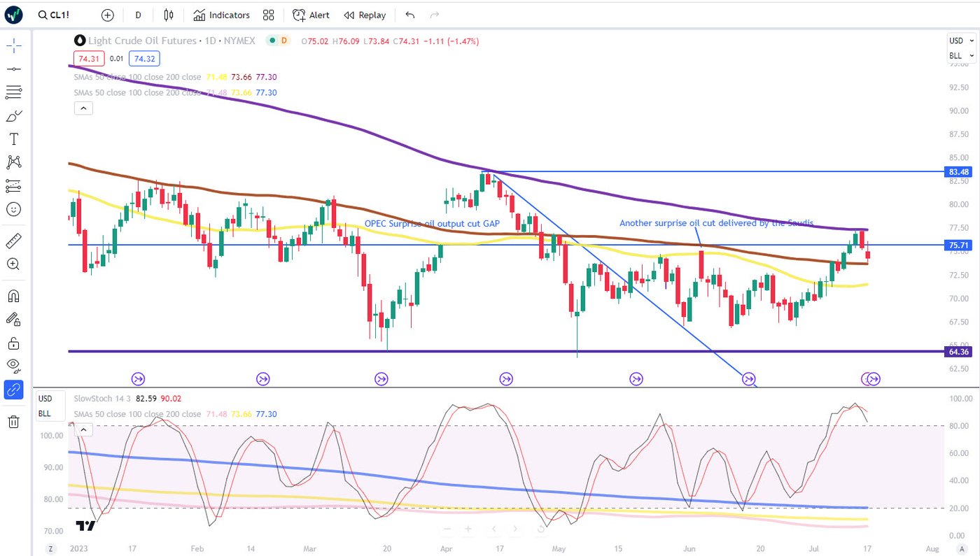Select the Measure ruler tool
This screenshot has width=980, height=556.
[x=13, y=241]
